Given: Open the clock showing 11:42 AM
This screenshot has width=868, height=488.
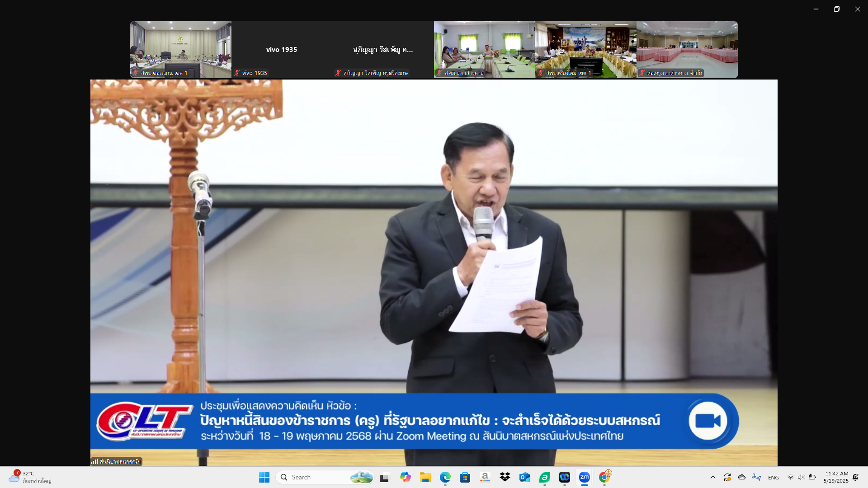Looking at the screenshot, I should (x=836, y=477).
